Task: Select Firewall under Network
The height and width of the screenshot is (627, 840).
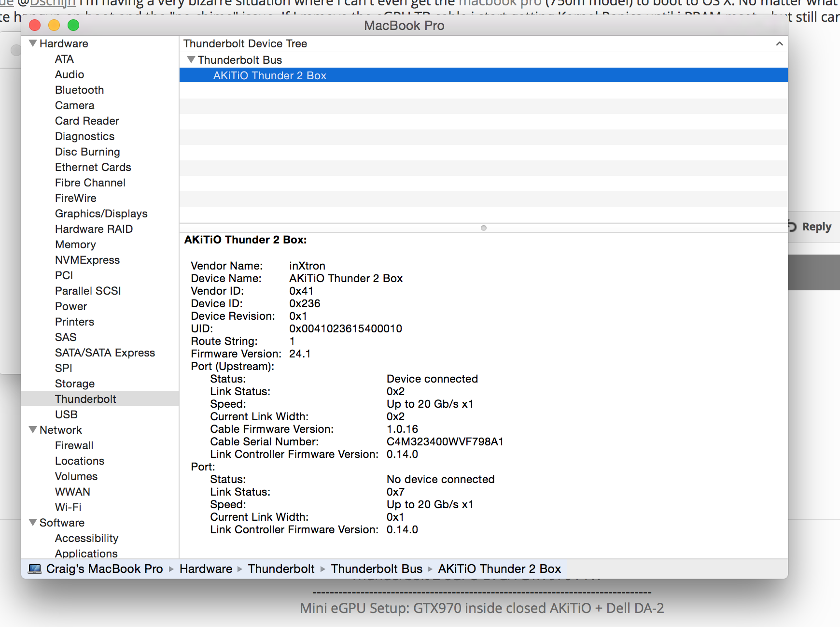Action: 74,445
